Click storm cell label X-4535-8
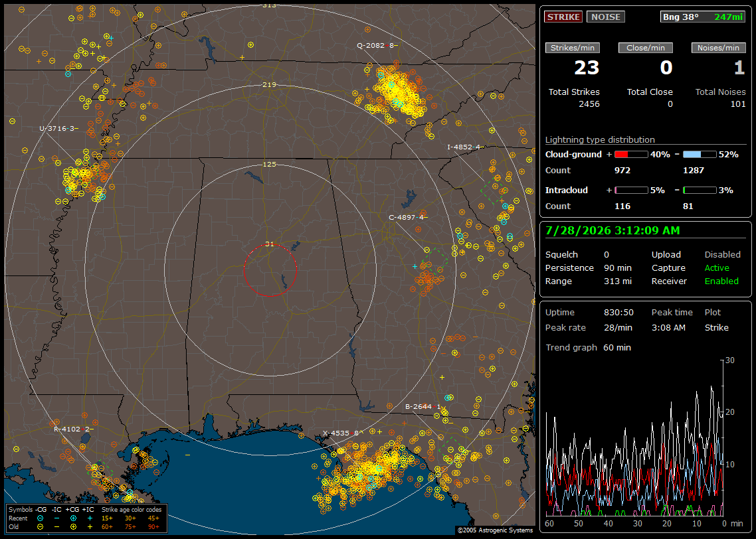 (x=343, y=433)
